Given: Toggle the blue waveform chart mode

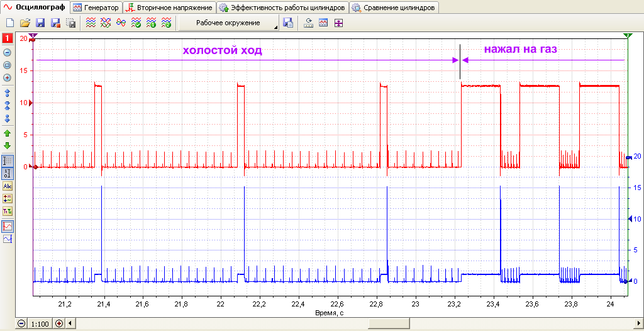Looking at the screenshot, I should click(x=8, y=239).
